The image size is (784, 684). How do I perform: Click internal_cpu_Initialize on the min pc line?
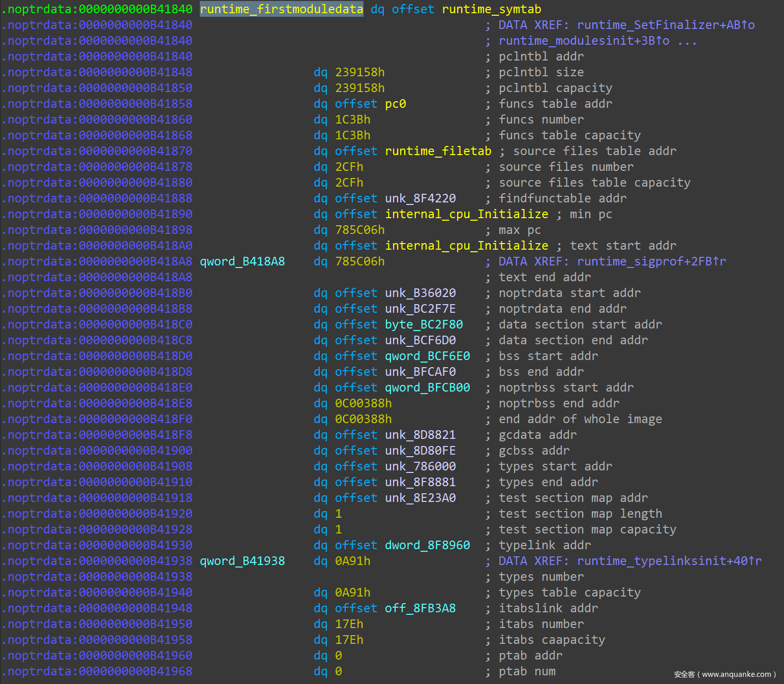tap(466, 214)
